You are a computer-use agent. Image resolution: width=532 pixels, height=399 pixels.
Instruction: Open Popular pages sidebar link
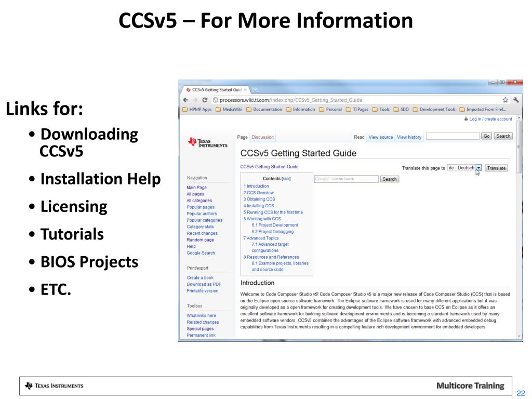click(200, 207)
